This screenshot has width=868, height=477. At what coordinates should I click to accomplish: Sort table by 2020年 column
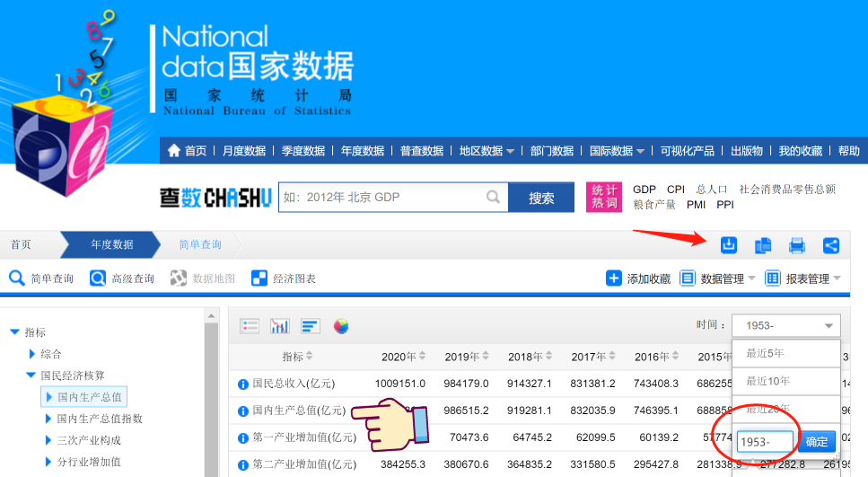pos(422,356)
